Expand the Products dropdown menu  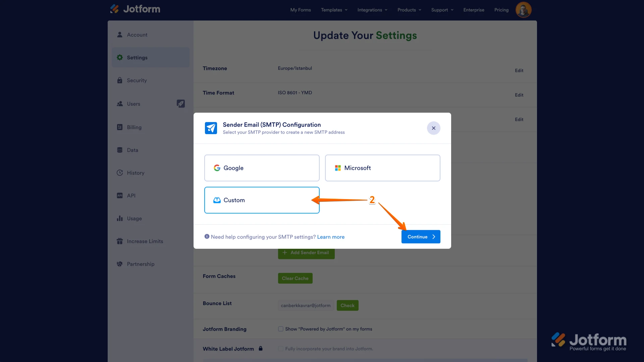(409, 10)
